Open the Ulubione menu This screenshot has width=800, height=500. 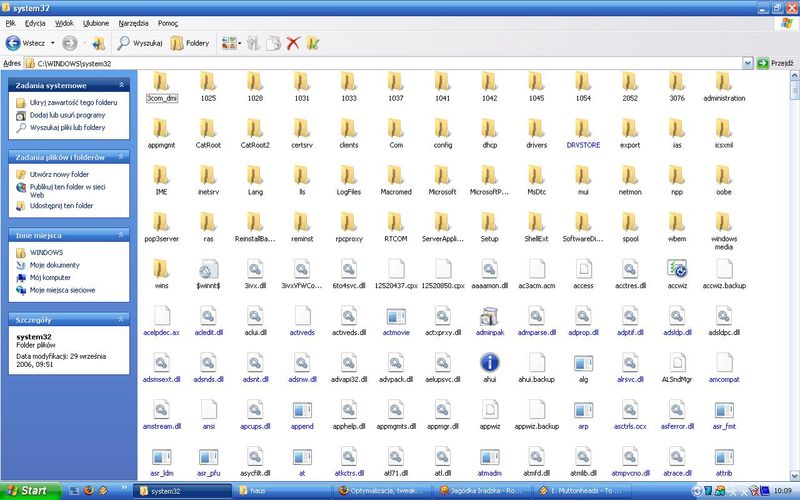click(x=96, y=23)
